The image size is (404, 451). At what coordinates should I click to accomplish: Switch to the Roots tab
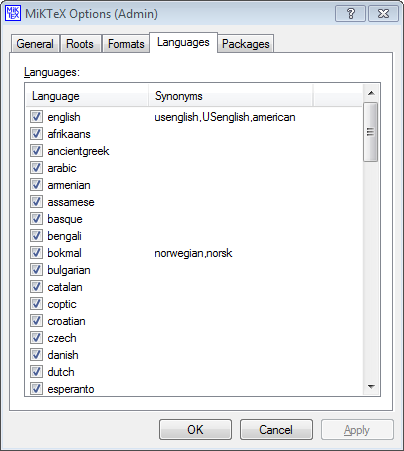pos(80,44)
